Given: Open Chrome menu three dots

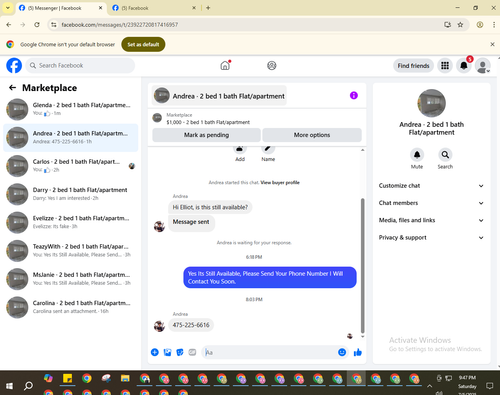Looking at the screenshot, I should [494, 25].
